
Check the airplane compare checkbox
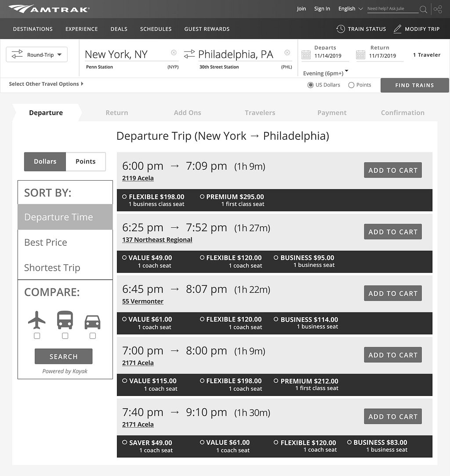tap(37, 336)
